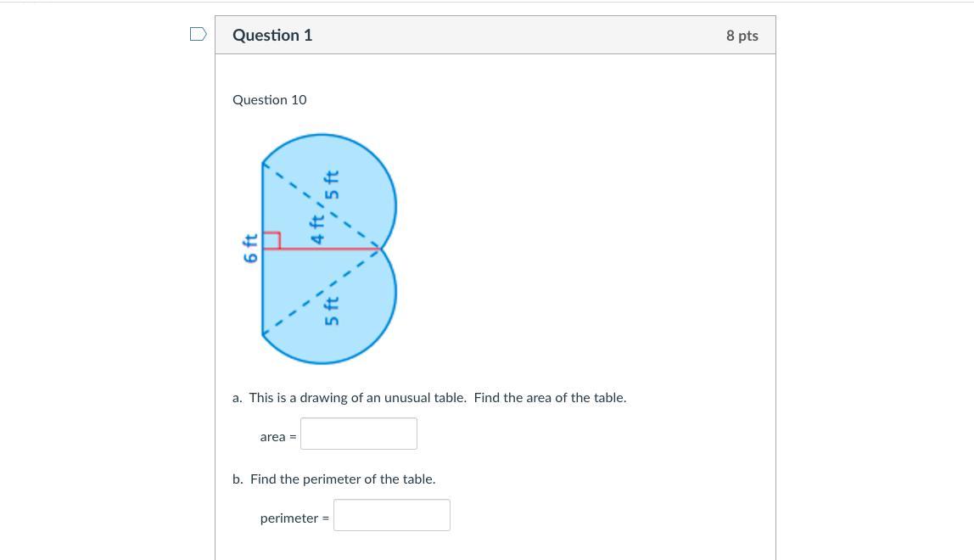974x560 pixels.
Task: Click the perimeter answer input field
Action: pyautogui.click(x=391, y=515)
